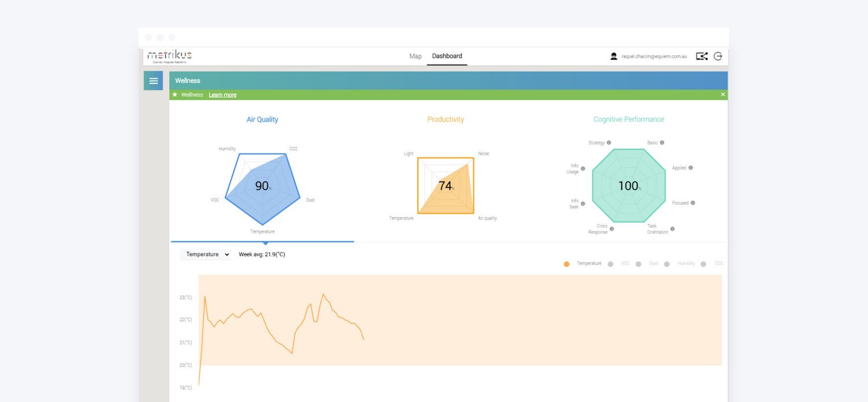Open the Temperature metric dropdown
Viewport: 868px width, 402px height.
[x=205, y=255]
